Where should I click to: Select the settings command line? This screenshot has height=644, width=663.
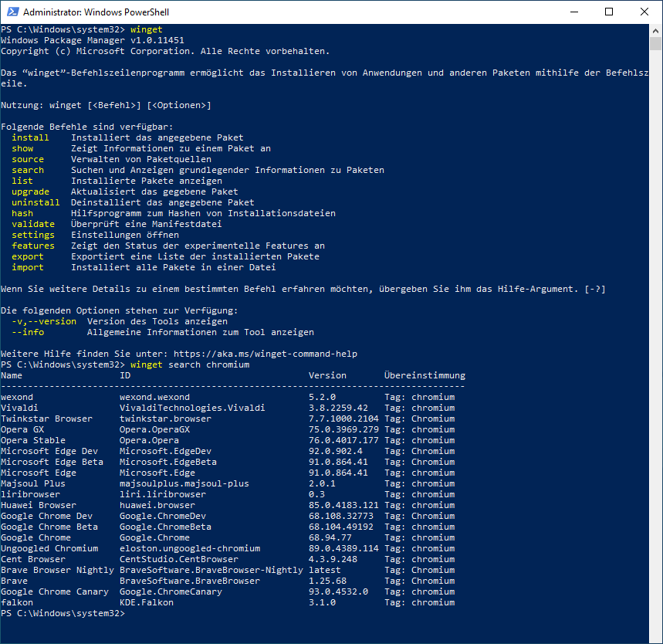32,234
